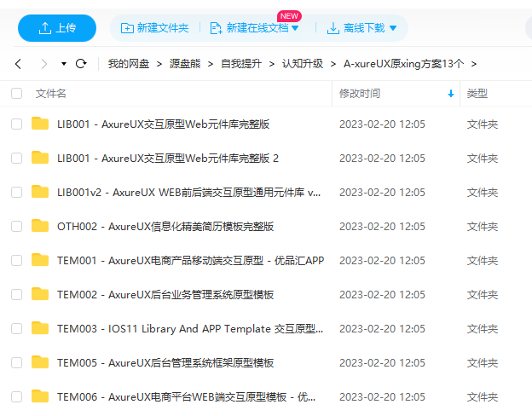Click the back navigation arrow
Image resolution: width=532 pixels, height=416 pixels.
18,64
